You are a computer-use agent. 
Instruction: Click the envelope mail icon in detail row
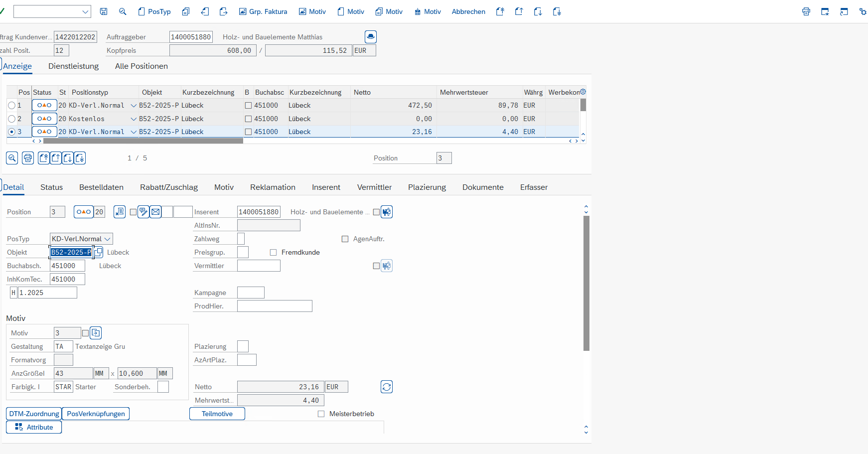pos(155,212)
